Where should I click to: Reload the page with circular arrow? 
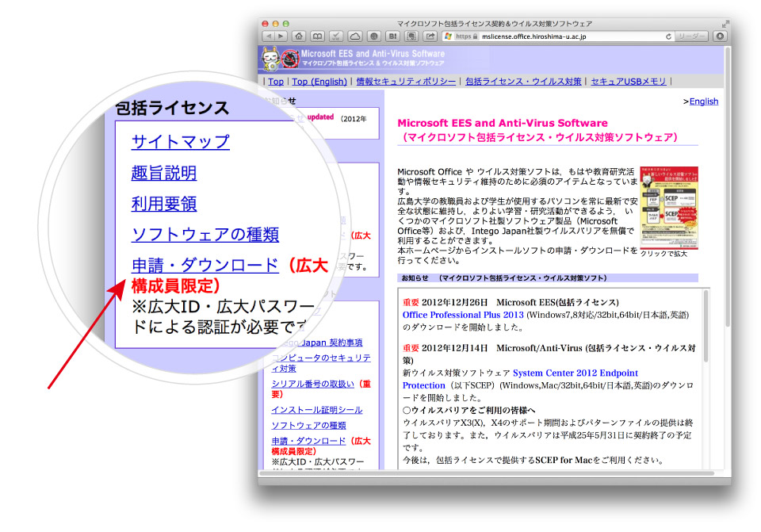tap(668, 36)
